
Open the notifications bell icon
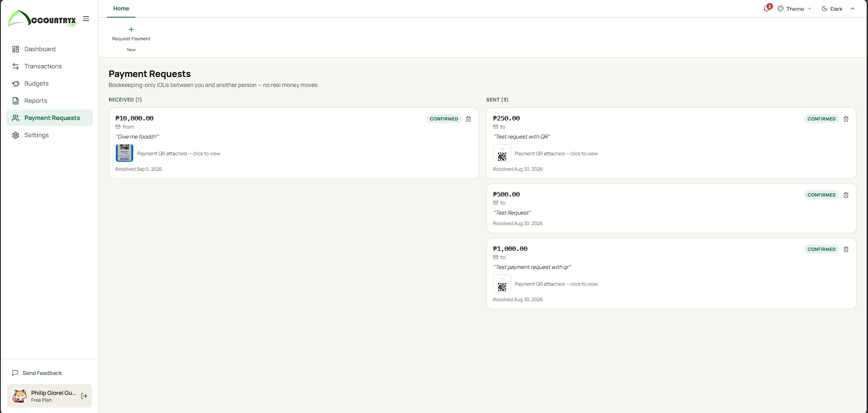pyautogui.click(x=767, y=9)
